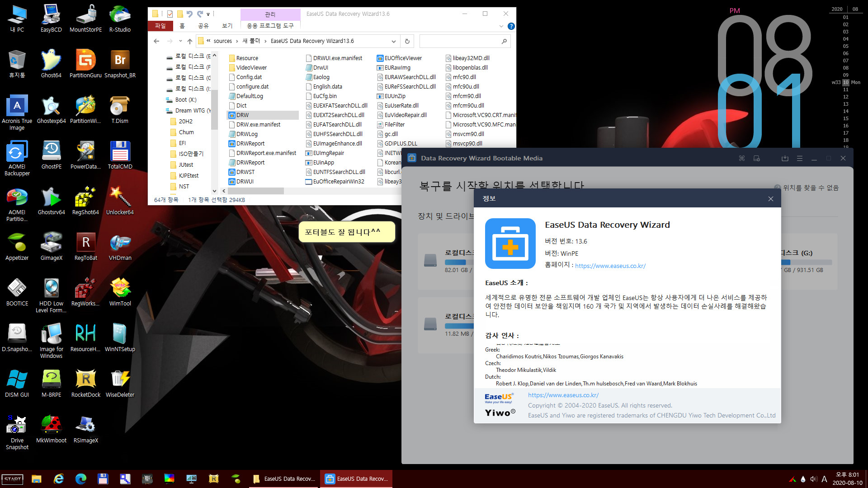Click EaseUS homepage link

click(x=609, y=266)
